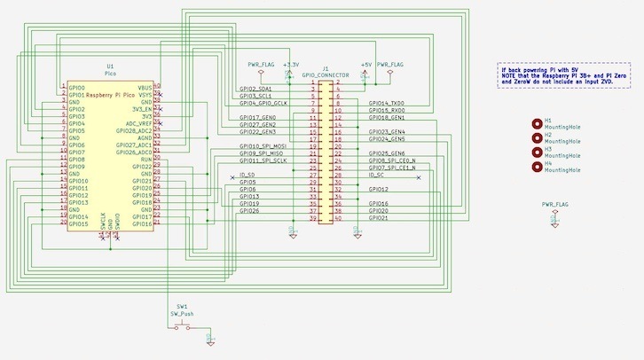Click the 5V back-powering note text box
The width and height of the screenshot is (644, 360).
(563, 75)
